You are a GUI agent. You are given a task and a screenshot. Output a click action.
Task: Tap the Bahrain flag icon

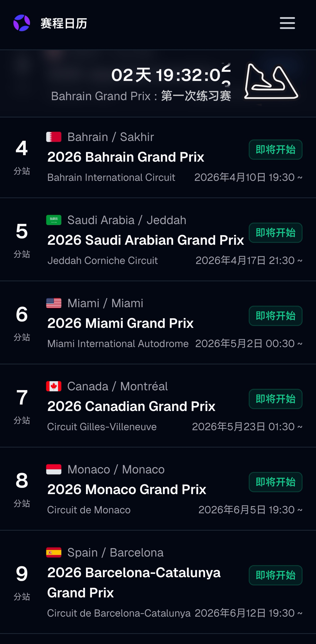tap(54, 137)
